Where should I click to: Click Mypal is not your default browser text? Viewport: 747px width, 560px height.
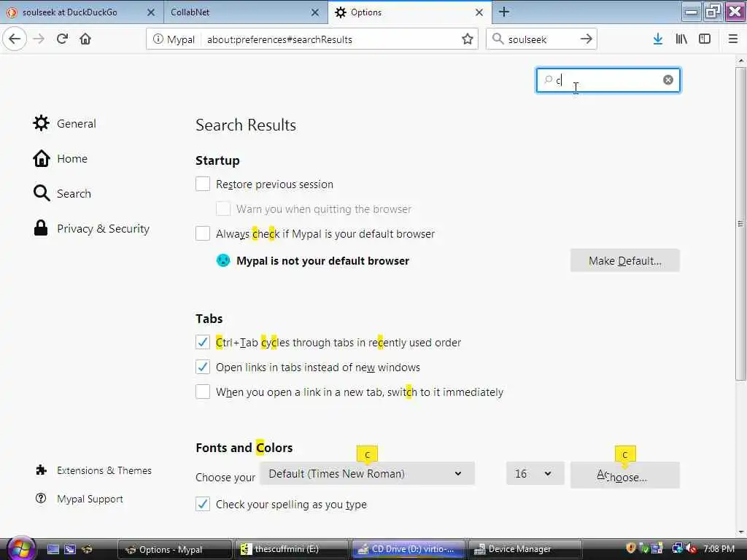click(323, 261)
